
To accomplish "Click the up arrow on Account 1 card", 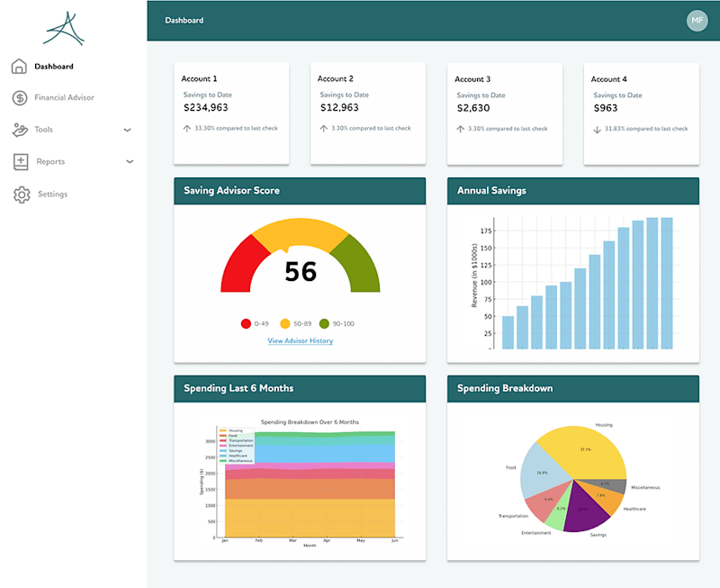I will click(x=187, y=129).
